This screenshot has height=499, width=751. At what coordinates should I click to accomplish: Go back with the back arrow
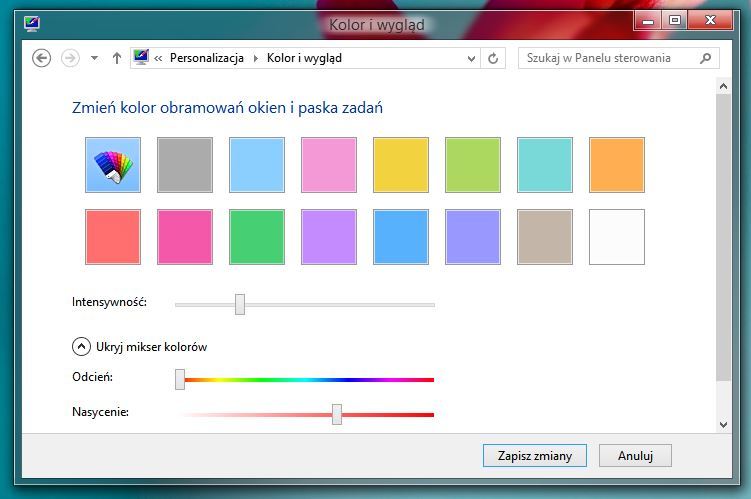pos(42,58)
